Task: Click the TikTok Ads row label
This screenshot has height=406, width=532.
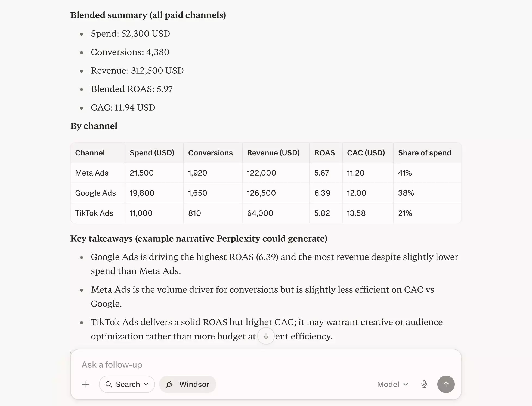Action: 94,213
